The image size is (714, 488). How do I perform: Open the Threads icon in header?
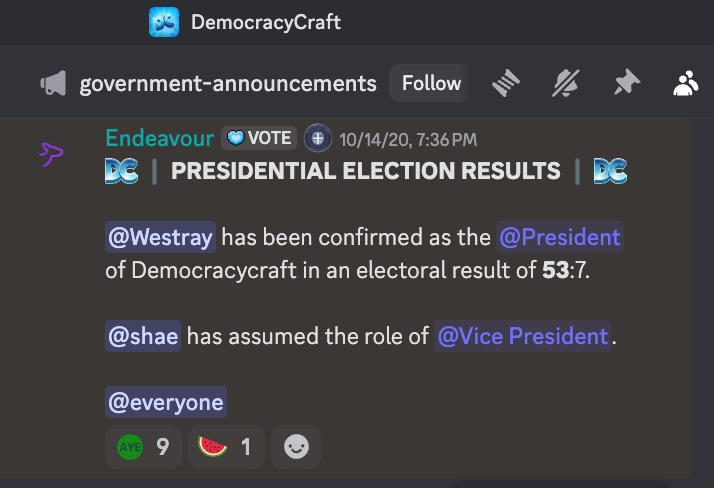pos(506,83)
